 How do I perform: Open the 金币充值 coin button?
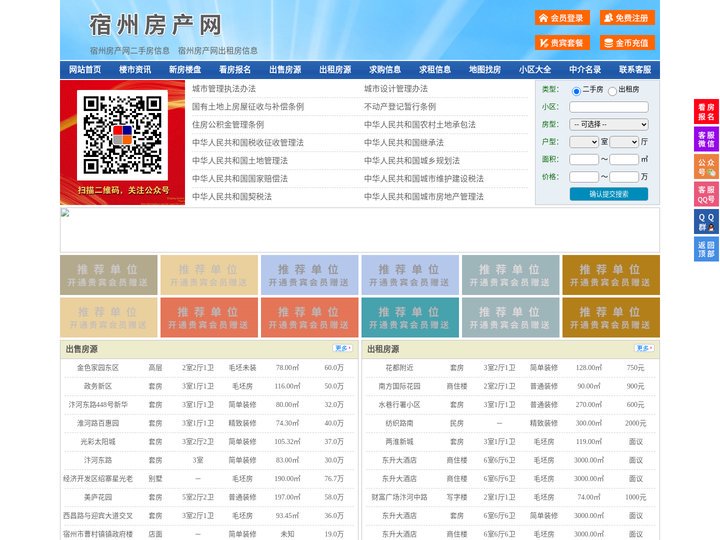[x=627, y=43]
